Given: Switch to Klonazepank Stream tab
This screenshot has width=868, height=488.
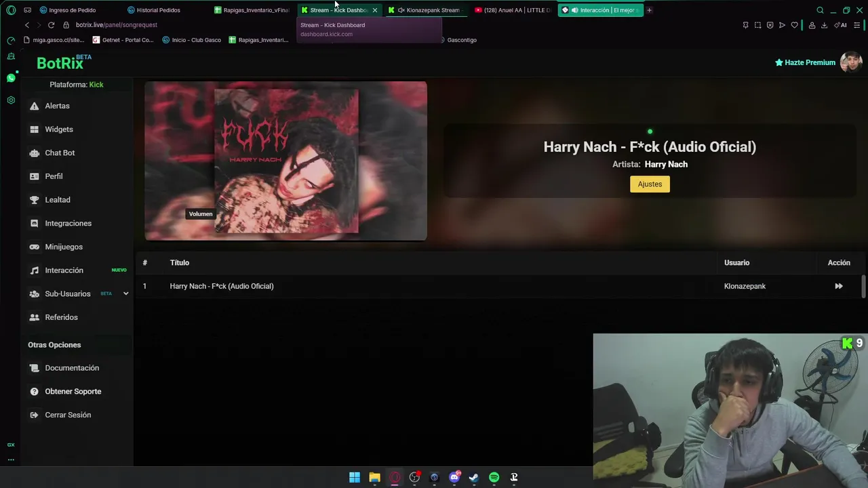Looking at the screenshot, I should pos(427,10).
